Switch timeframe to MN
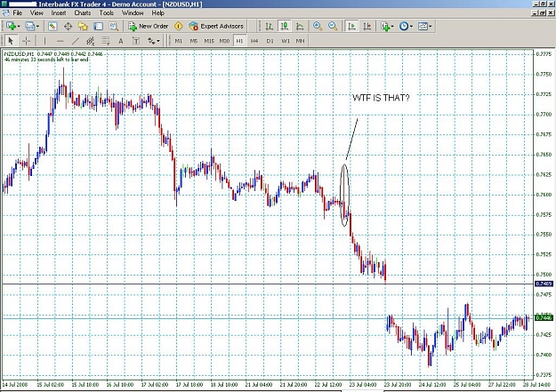Screen dimensions: 556x392 [x=300, y=41]
